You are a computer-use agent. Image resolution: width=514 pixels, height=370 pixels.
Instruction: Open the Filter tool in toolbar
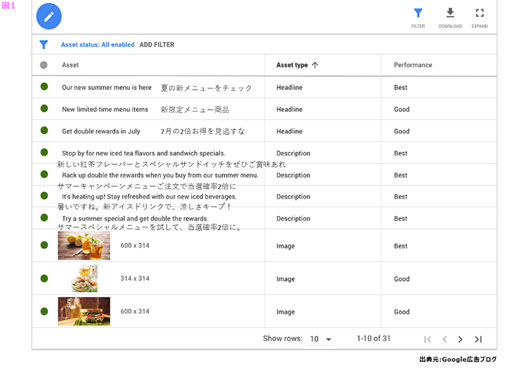click(418, 18)
